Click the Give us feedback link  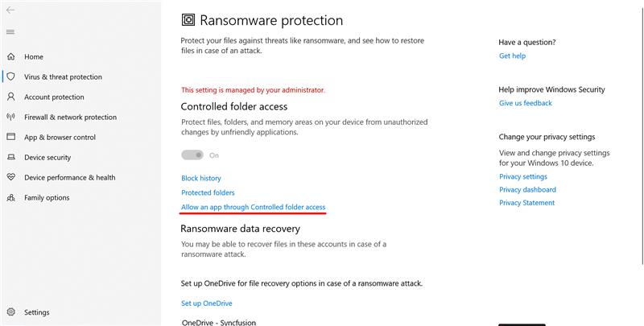pyautogui.click(x=525, y=104)
